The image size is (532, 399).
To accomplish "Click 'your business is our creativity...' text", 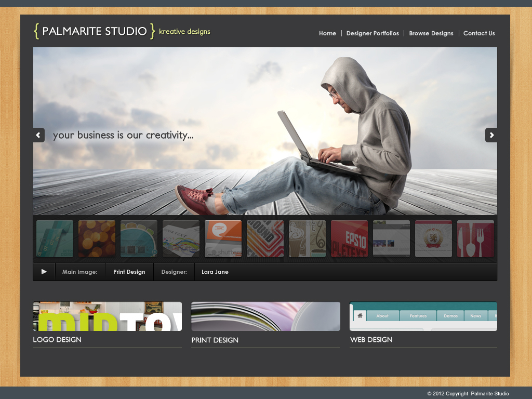I will [123, 136].
